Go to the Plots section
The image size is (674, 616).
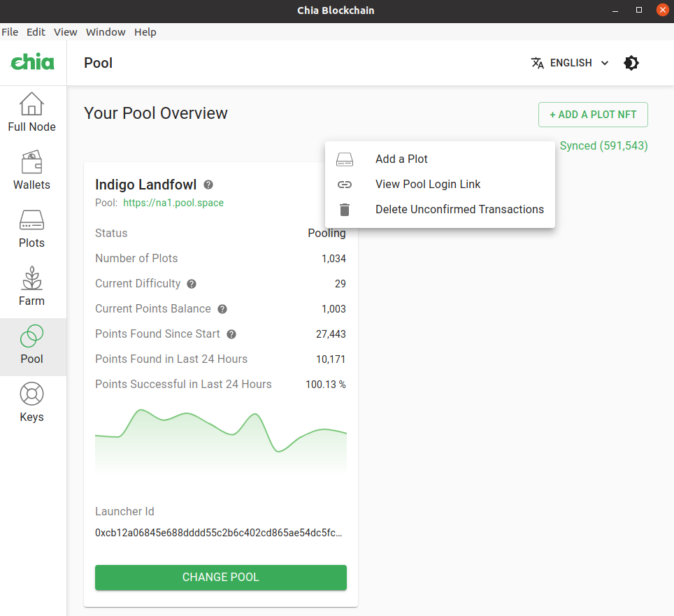31,228
